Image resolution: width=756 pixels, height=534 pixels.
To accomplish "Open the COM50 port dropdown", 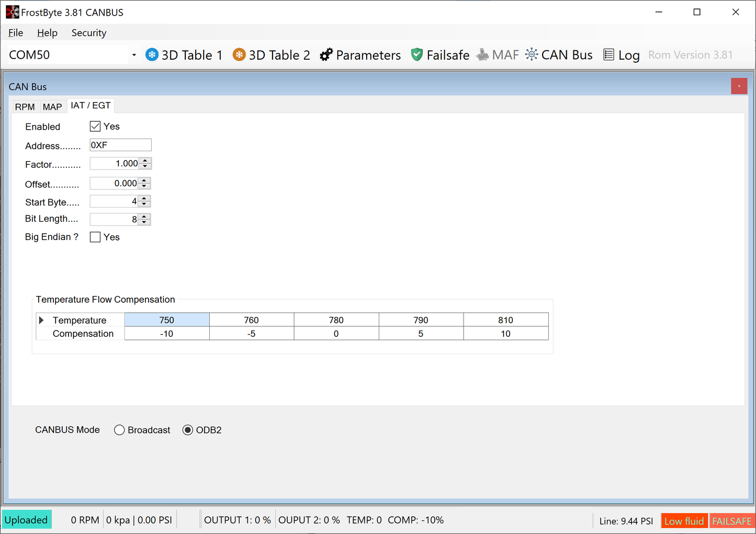I will tap(134, 55).
